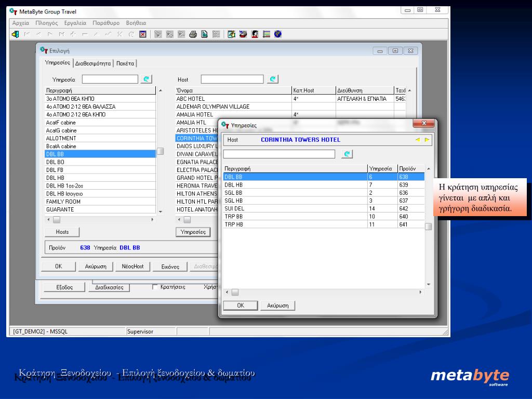Click the user portrait toolbar icon

point(255,34)
